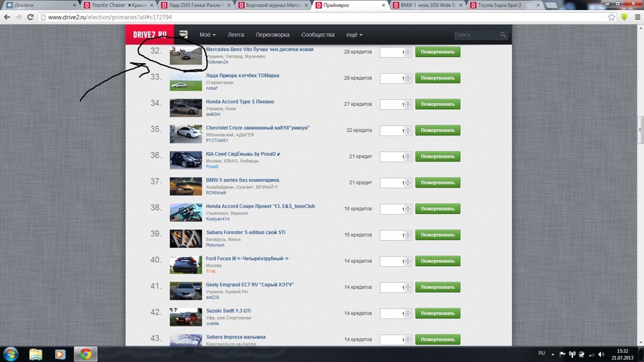Open the Сообщества menu item

[318, 35]
